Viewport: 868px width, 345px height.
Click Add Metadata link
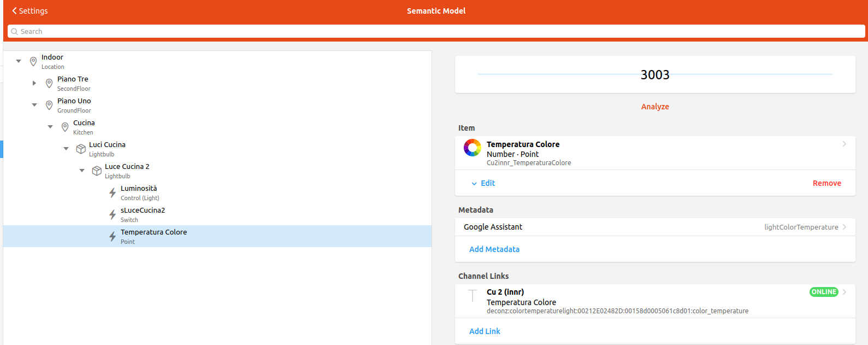pos(494,249)
